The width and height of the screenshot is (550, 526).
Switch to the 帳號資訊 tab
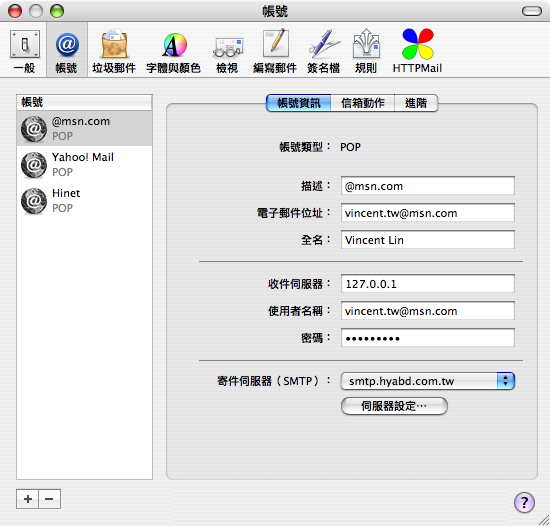pos(299,103)
